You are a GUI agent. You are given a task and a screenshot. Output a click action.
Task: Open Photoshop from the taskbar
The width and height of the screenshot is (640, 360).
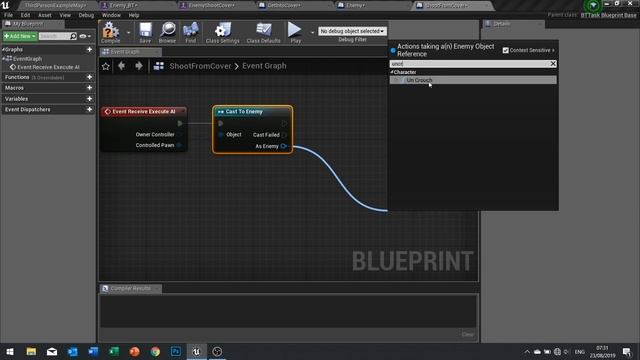tap(176, 352)
